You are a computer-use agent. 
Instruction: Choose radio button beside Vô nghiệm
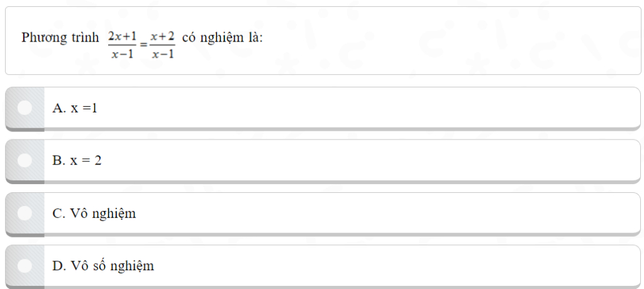[25, 213]
